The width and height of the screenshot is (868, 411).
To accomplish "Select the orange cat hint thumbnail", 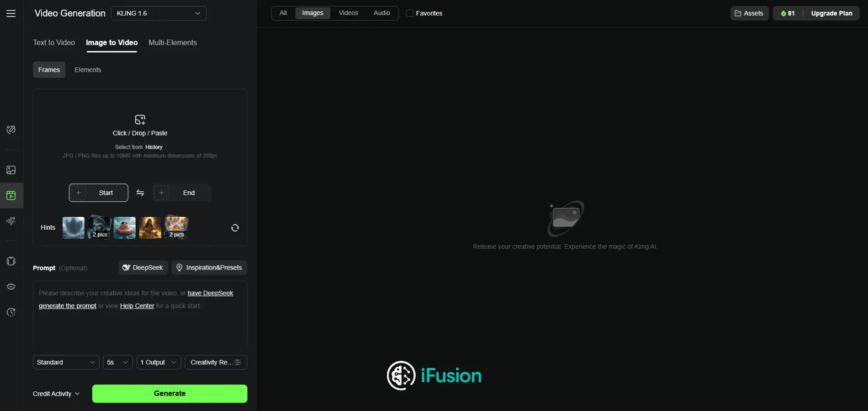I will coord(125,227).
